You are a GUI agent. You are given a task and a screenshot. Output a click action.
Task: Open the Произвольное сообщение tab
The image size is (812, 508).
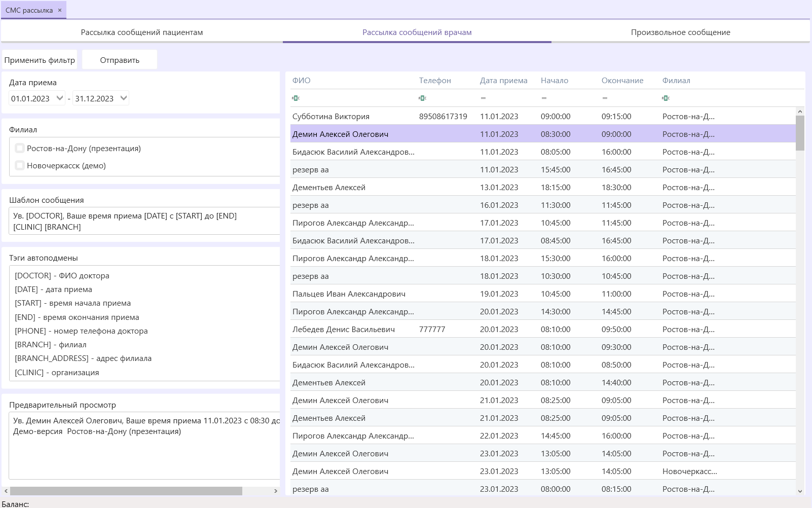(x=681, y=32)
